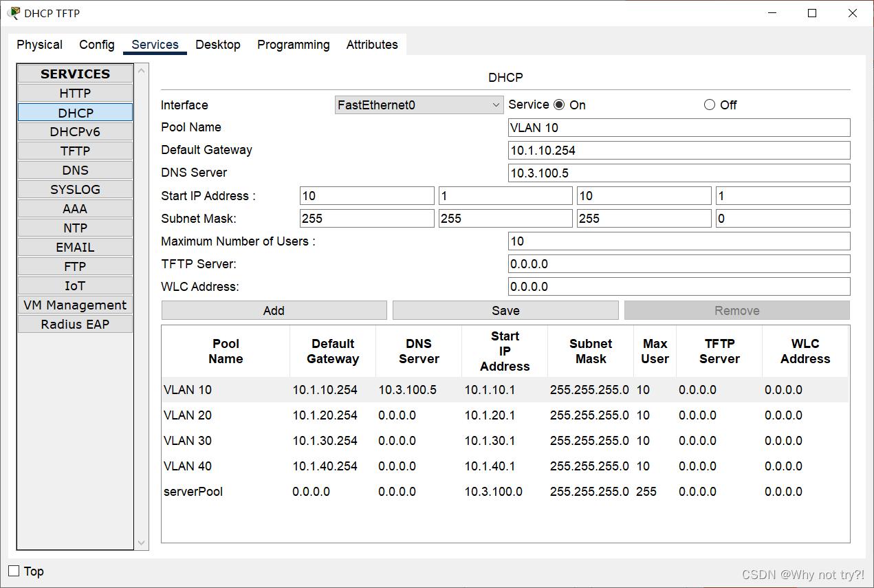874x588 pixels.
Task: Open the Services tab
Action: 155,45
